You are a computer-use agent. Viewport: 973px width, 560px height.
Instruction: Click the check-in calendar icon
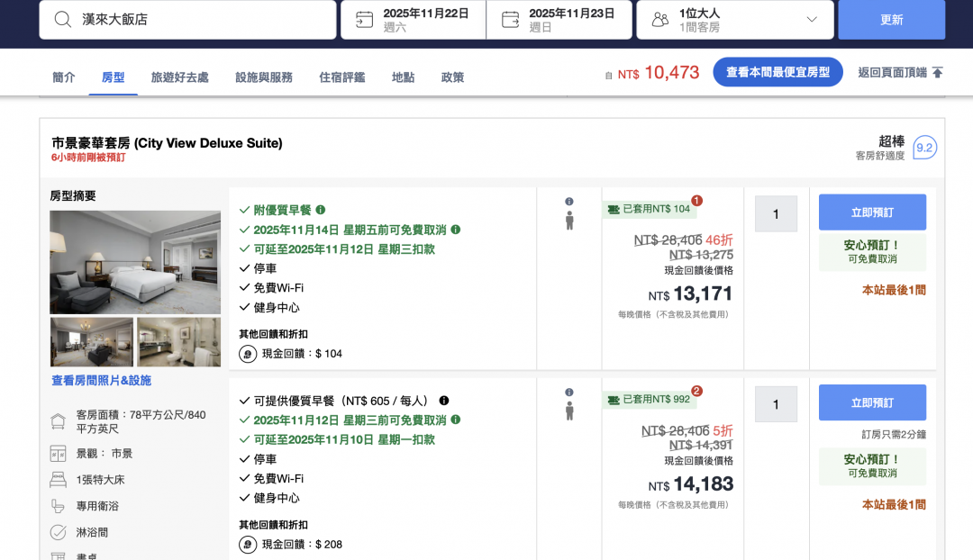pos(364,20)
